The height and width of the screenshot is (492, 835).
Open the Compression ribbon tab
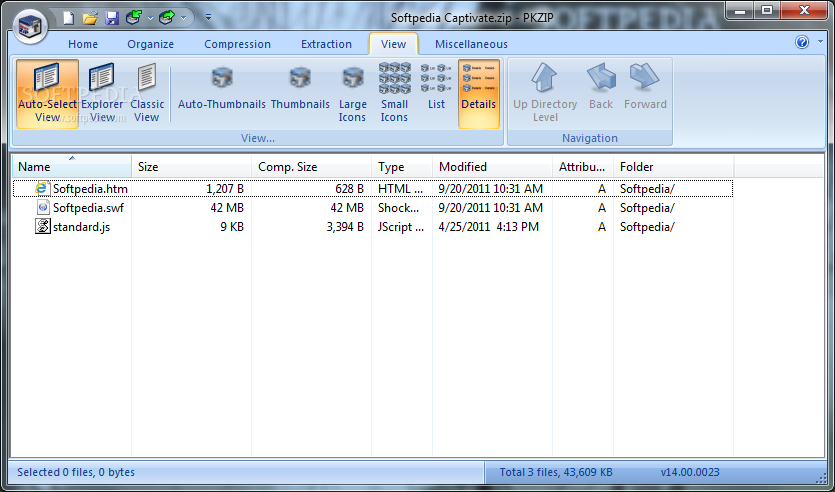[x=238, y=44]
